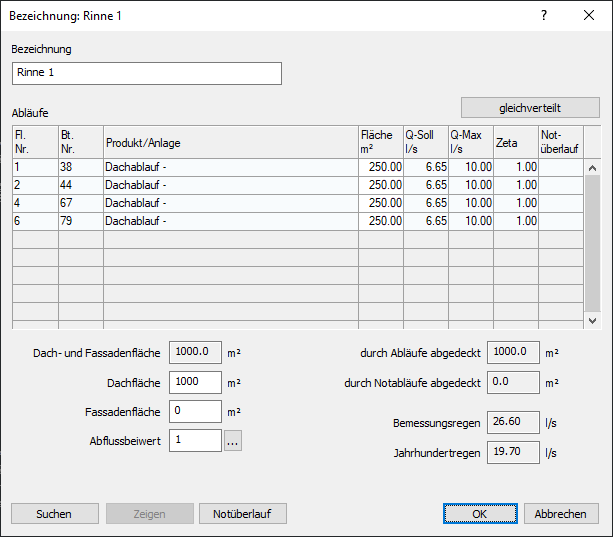This screenshot has width=613, height=537.
Task: Select Dachablauf row with Bt. Nr. 79
Action: (x=298, y=221)
